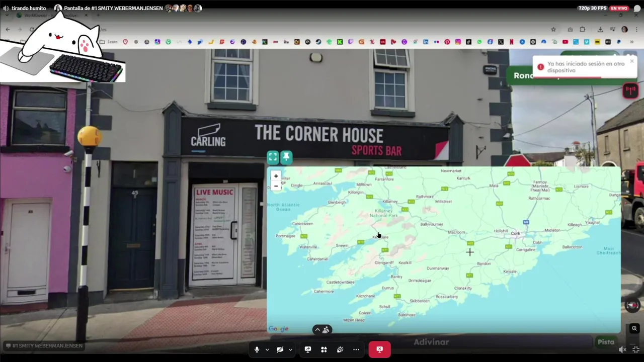Mute the stream volume speaker icon
Viewport: 644px width, 362px height.
(623, 349)
